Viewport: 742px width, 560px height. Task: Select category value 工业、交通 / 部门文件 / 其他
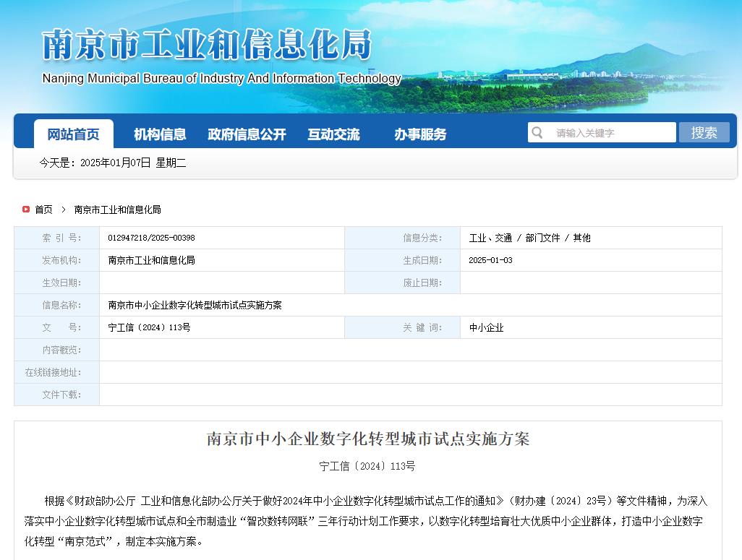click(529, 238)
